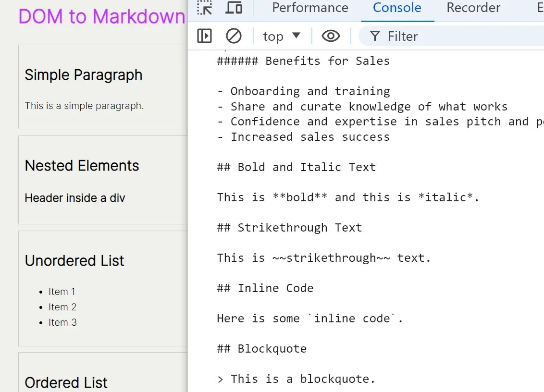
Task: Click line 'Share and curate knowledge of what works'
Action: click(x=369, y=107)
